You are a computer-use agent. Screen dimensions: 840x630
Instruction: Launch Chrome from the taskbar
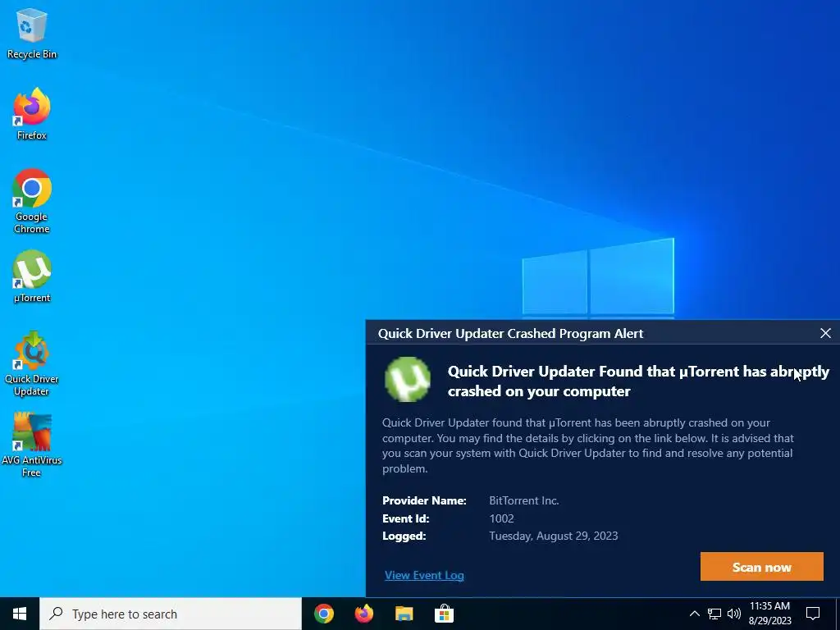tap(323, 614)
